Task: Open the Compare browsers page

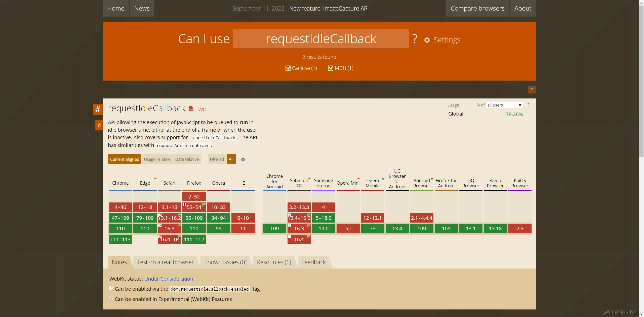Action: pos(477,8)
